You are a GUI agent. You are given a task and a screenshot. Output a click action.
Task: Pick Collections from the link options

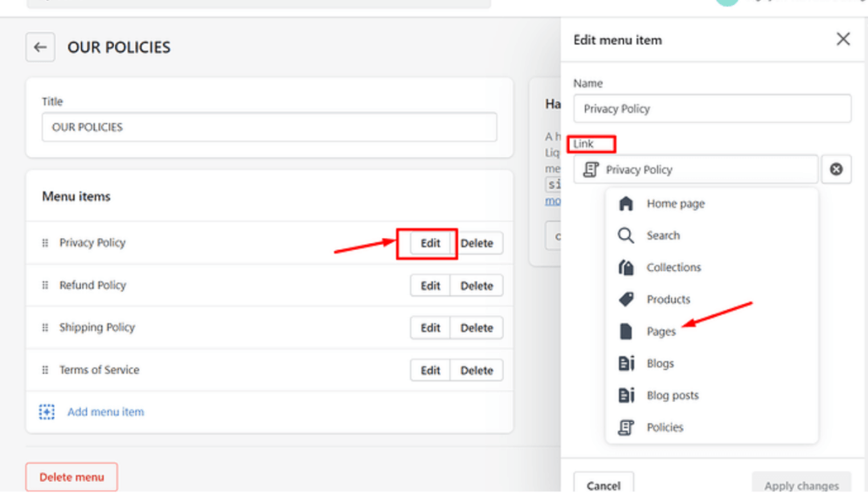tap(674, 268)
